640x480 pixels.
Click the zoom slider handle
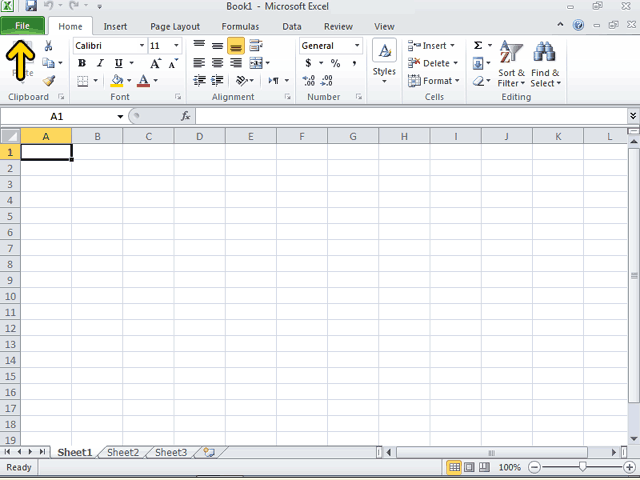pyautogui.click(x=582, y=467)
